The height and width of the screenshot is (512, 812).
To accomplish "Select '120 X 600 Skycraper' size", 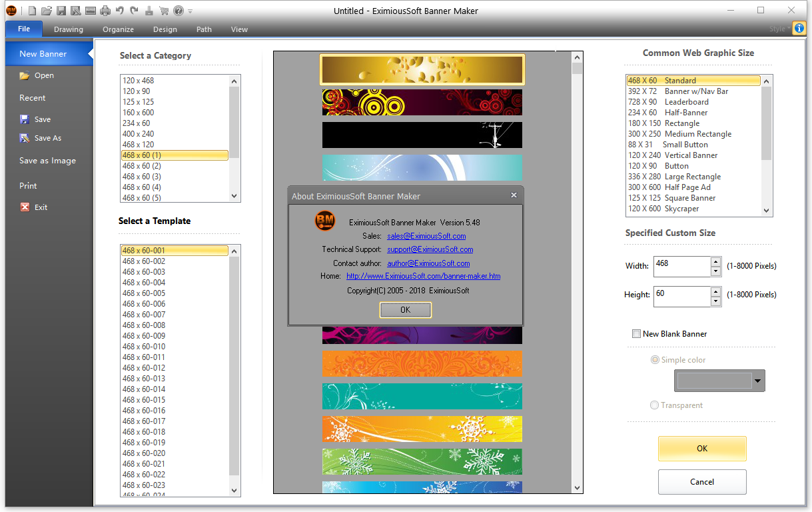I will tap(693, 209).
